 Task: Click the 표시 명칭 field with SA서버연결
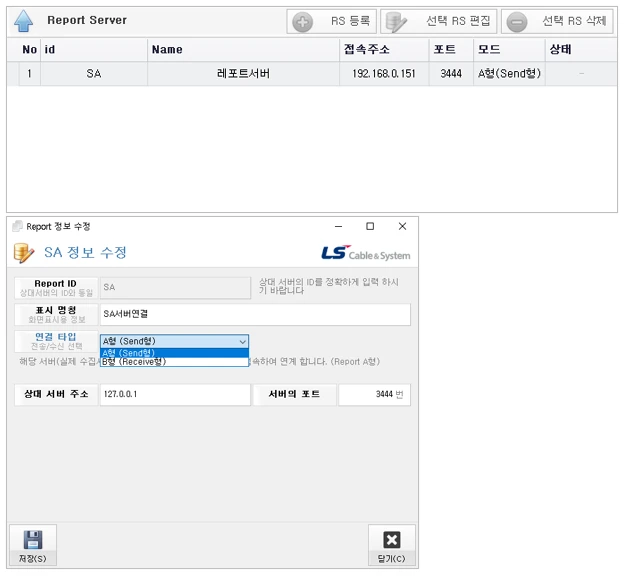pyautogui.click(x=255, y=314)
